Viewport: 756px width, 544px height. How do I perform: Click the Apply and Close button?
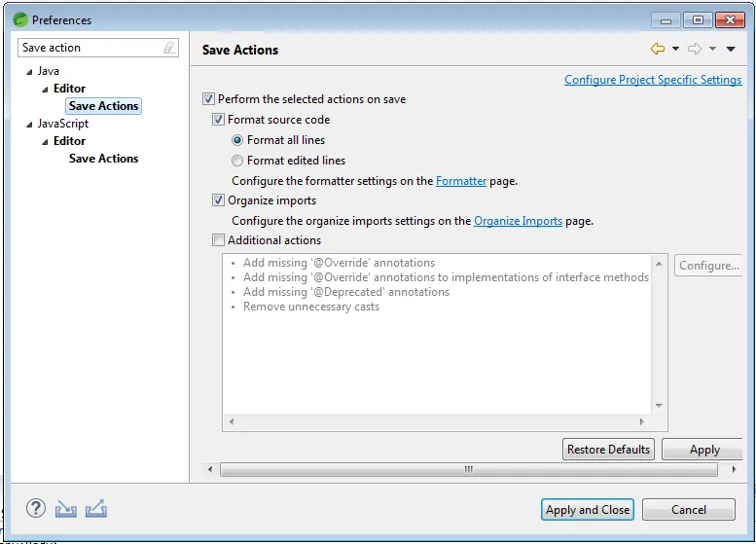[588, 509]
